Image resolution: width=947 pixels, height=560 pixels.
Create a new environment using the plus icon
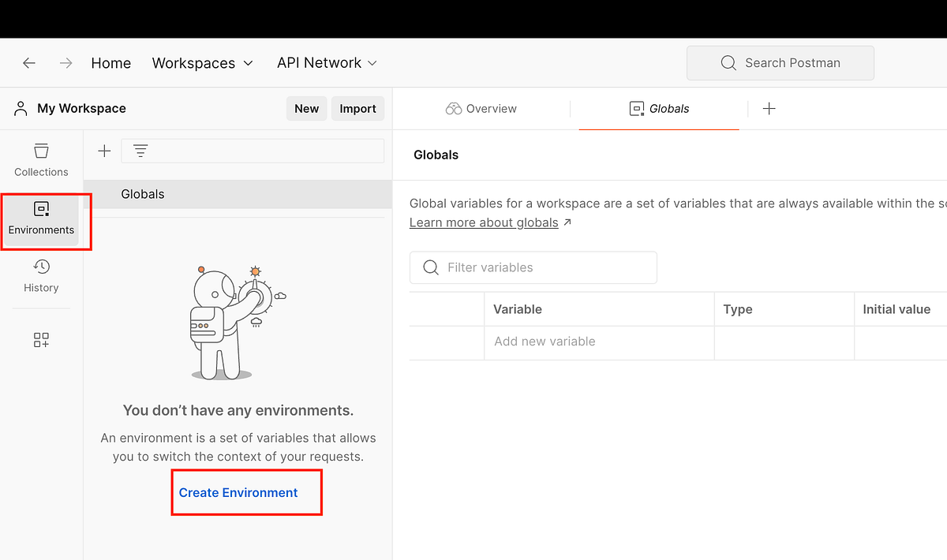click(x=103, y=151)
